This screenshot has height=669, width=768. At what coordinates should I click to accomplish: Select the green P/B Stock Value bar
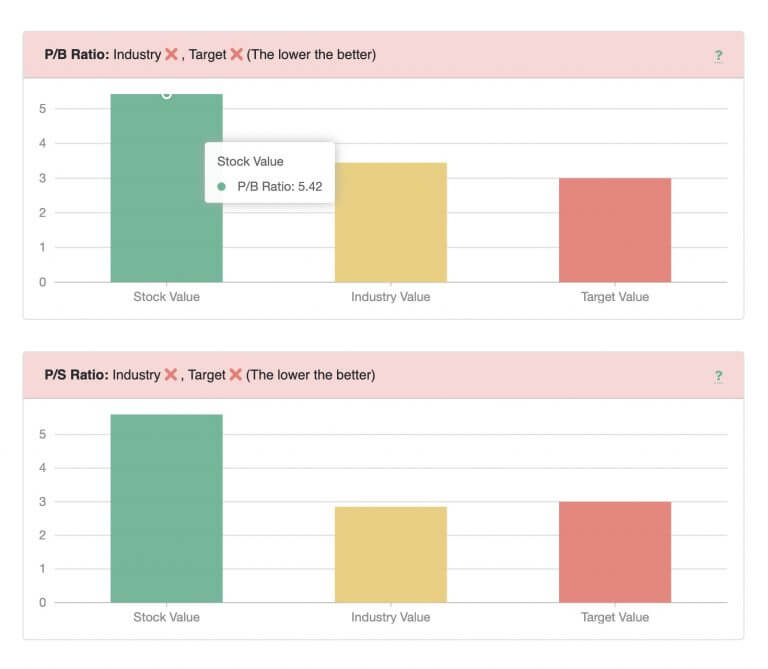coord(167,188)
